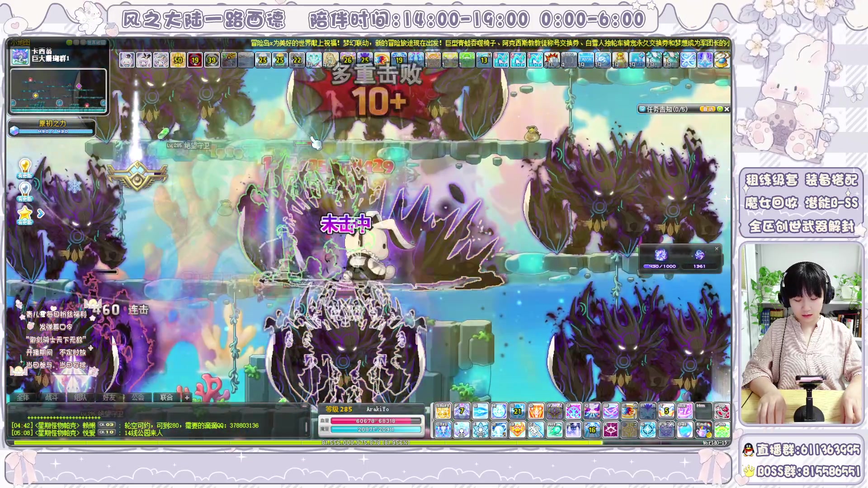Image resolution: width=868 pixels, height=488 pixels.
Task: Click the gold money bag drop on platform
Action: click(532, 134)
